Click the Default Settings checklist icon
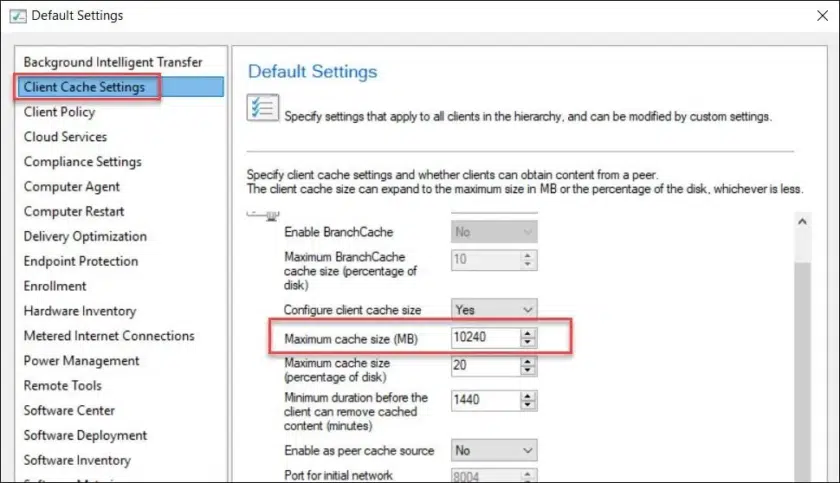Viewport: 840px width, 483px height. pos(262,108)
